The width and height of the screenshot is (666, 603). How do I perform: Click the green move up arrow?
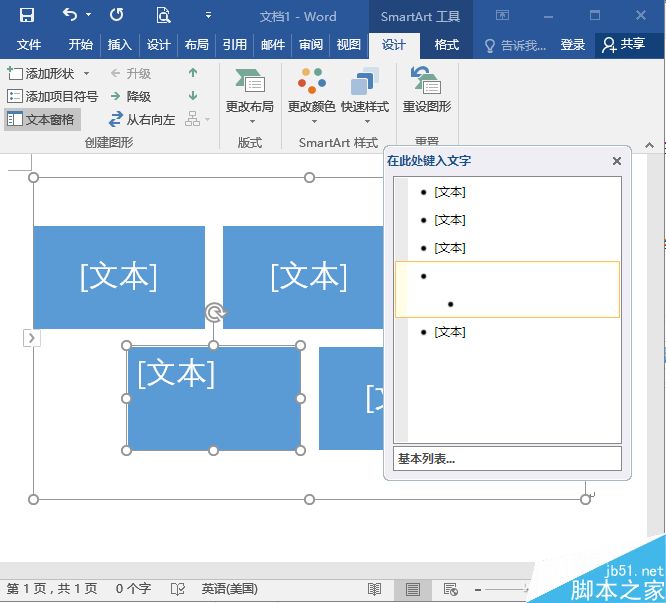coord(193,73)
